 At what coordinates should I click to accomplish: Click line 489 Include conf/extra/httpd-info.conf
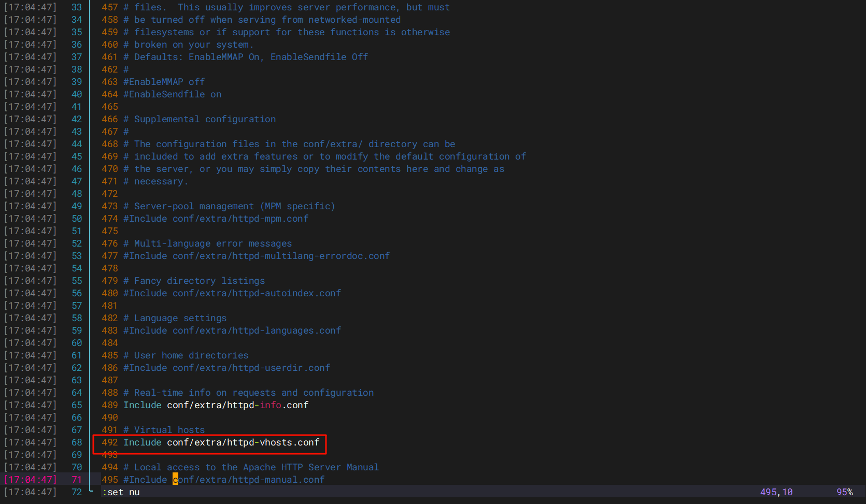(x=216, y=405)
